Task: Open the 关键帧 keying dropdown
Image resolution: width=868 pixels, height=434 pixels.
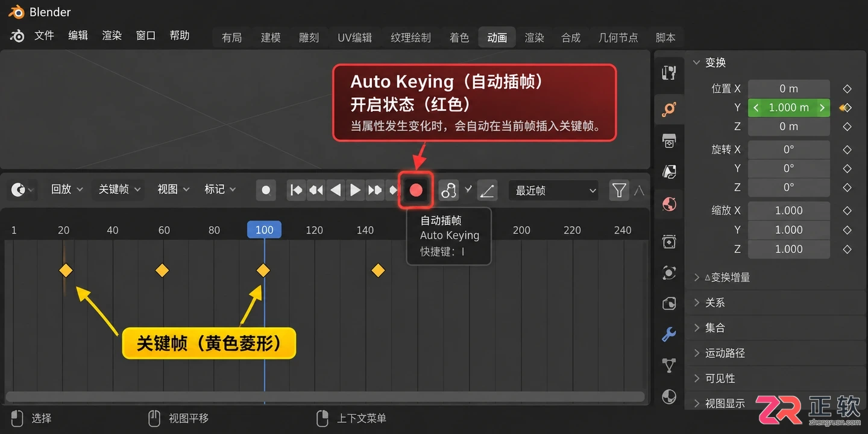Action: click(119, 189)
